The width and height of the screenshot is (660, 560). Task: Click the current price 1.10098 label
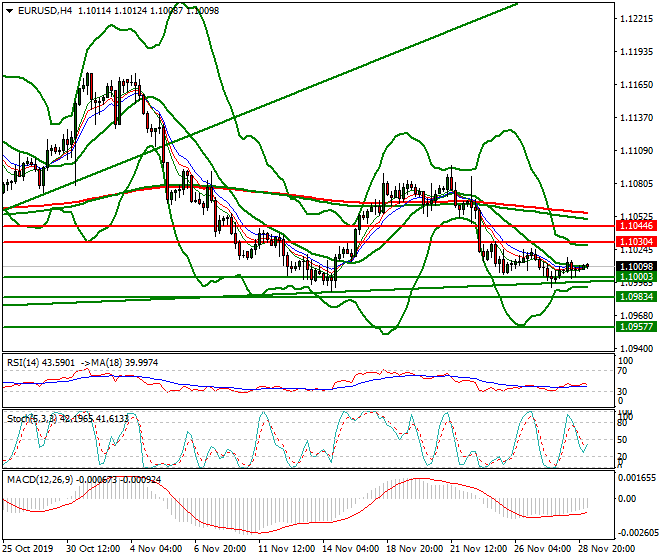[636, 267]
